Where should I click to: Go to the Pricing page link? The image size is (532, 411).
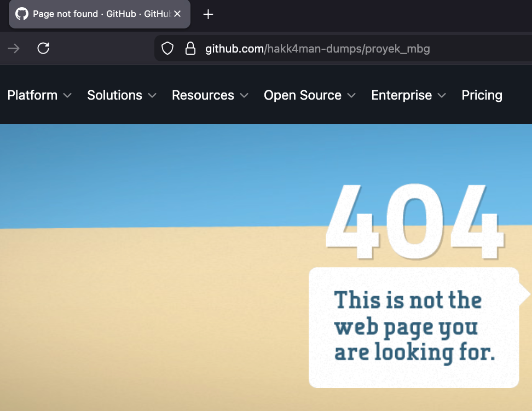click(x=482, y=95)
